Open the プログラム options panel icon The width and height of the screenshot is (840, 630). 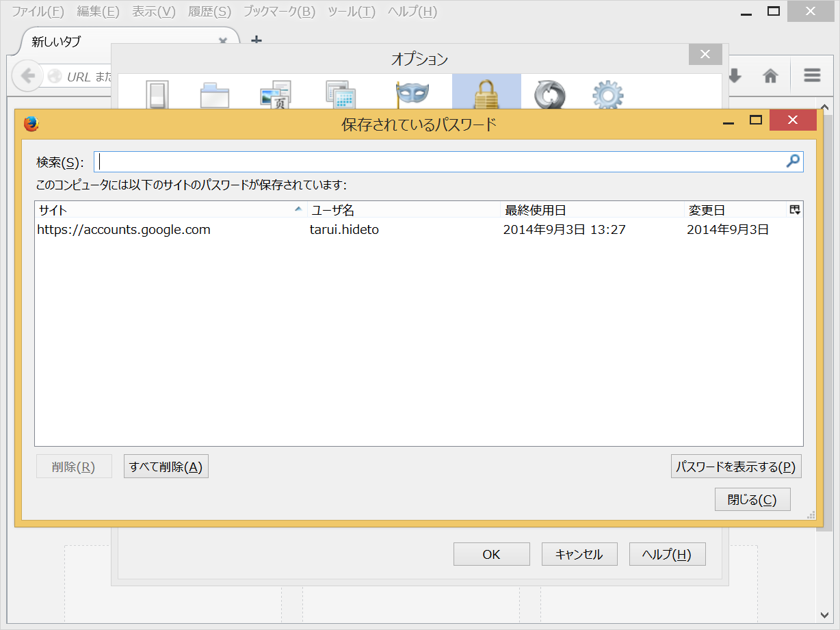[338, 93]
